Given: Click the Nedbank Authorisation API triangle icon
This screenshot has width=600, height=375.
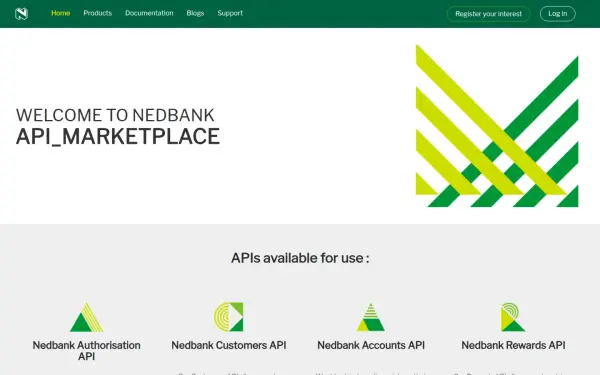Looking at the screenshot, I should [x=86, y=317].
